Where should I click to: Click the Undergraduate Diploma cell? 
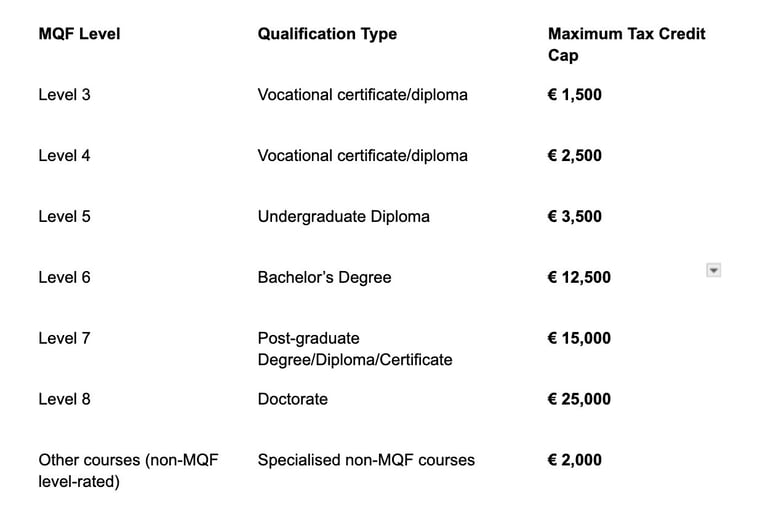point(343,216)
